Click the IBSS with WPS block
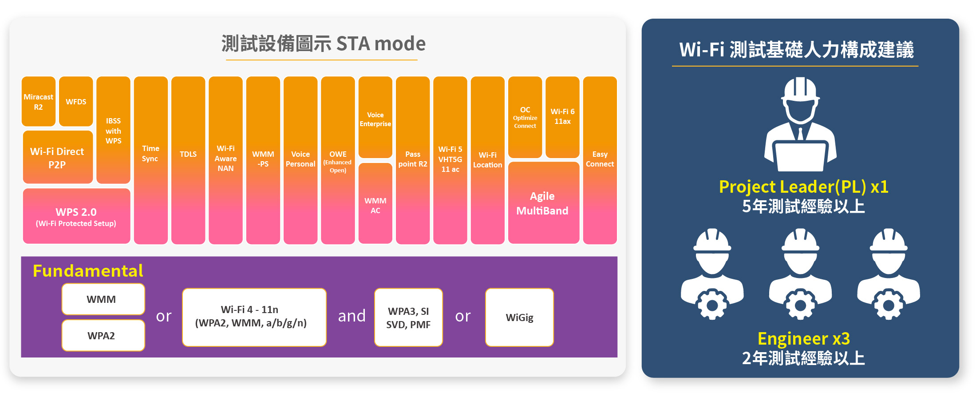980x401 pixels. click(x=113, y=130)
